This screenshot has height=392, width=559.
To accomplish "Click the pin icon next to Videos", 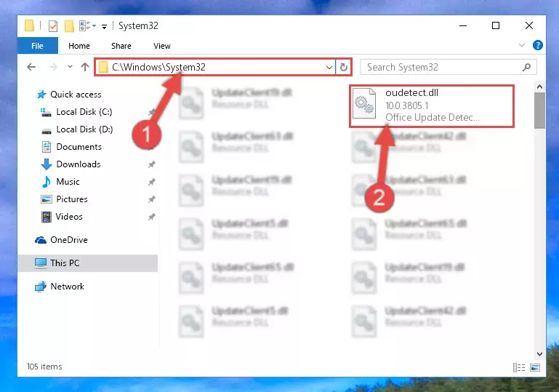I will point(151,217).
